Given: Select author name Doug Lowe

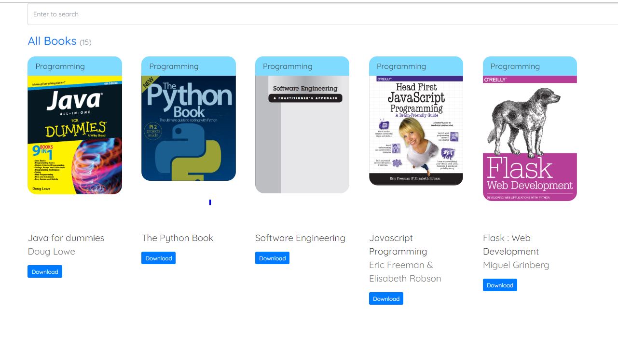Looking at the screenshot, I should click(x=52, y=252).
